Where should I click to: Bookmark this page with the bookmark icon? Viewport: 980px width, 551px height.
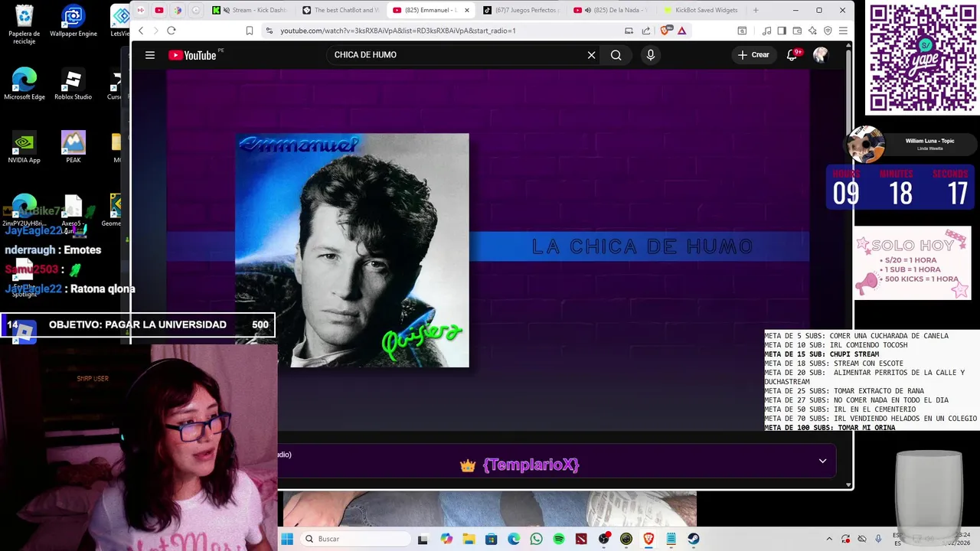pos(250,31)
